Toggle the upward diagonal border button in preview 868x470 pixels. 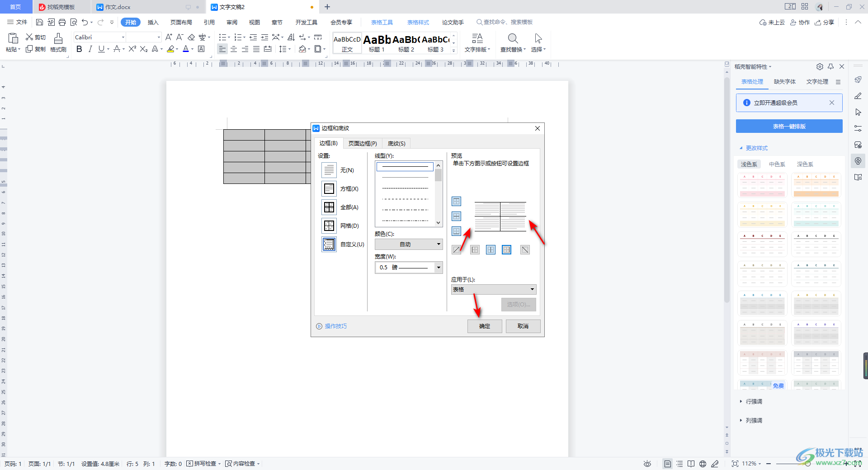(x=457, y=250)
